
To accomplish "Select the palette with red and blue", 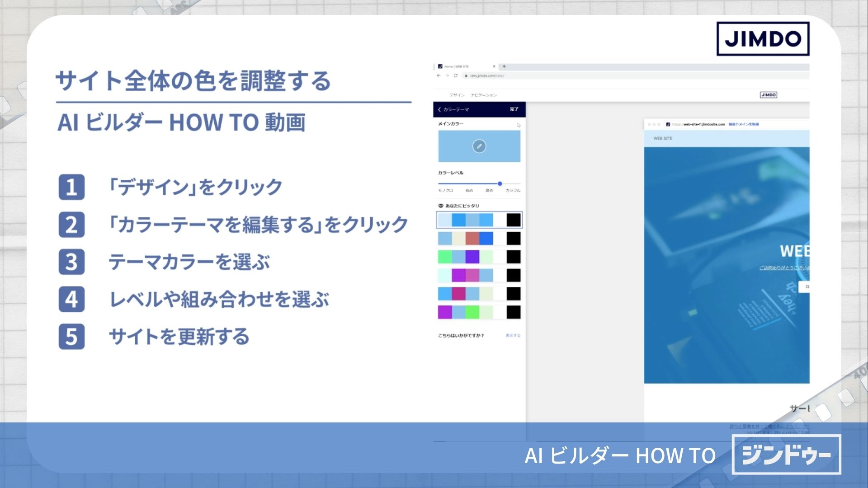I will click(479, 238).
